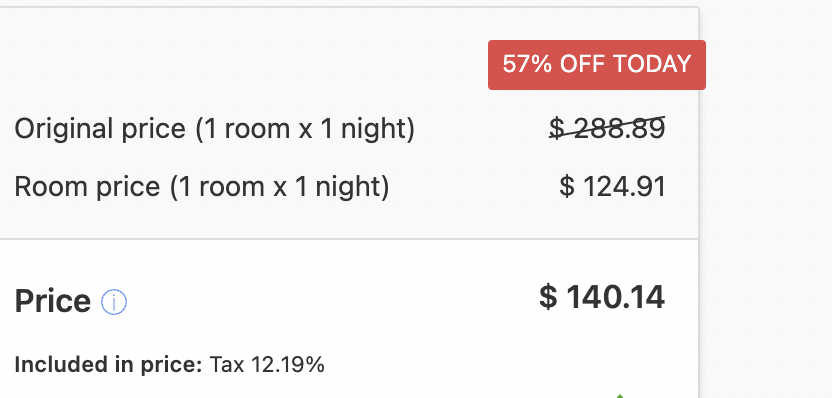
Task: Click the $ 124.91 room price amount
Action: [612, 187]
